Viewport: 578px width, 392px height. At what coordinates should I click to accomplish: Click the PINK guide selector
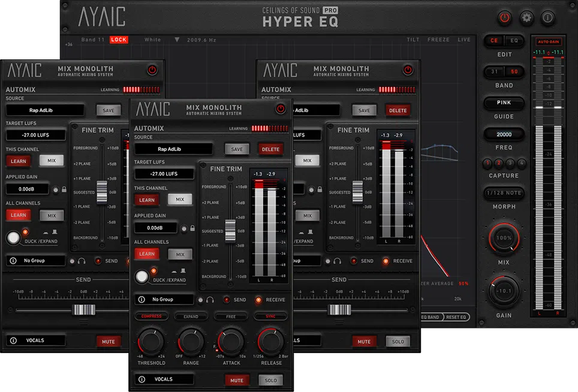[x=504, y=102]
